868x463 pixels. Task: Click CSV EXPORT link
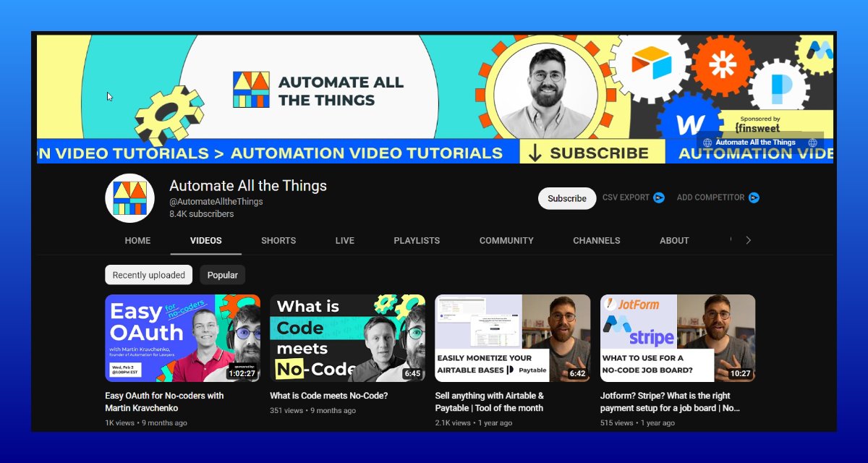626,197
